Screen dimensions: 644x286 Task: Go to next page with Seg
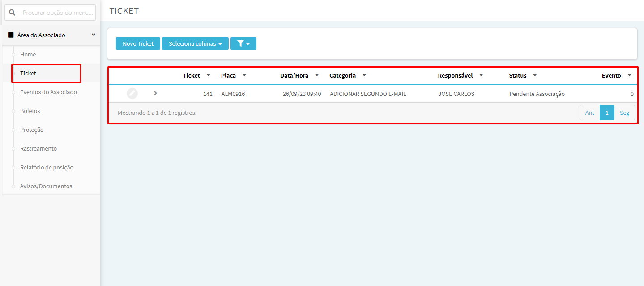[624, 113]
